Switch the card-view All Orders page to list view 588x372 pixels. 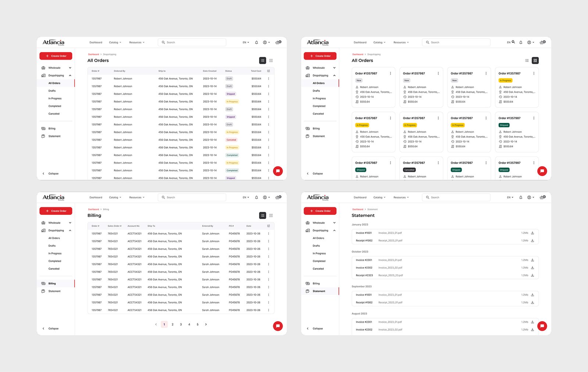pos(527,60)
